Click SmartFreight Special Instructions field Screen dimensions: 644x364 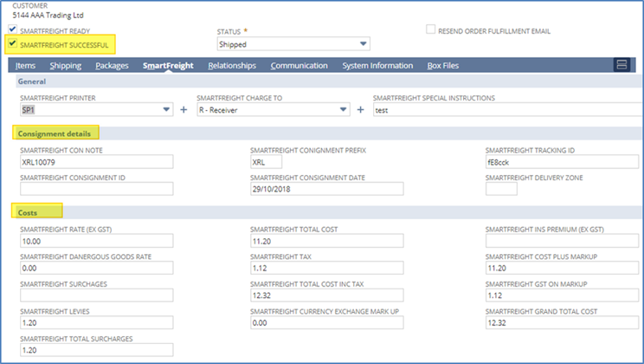pyautogui.click(x=508, y=110)
